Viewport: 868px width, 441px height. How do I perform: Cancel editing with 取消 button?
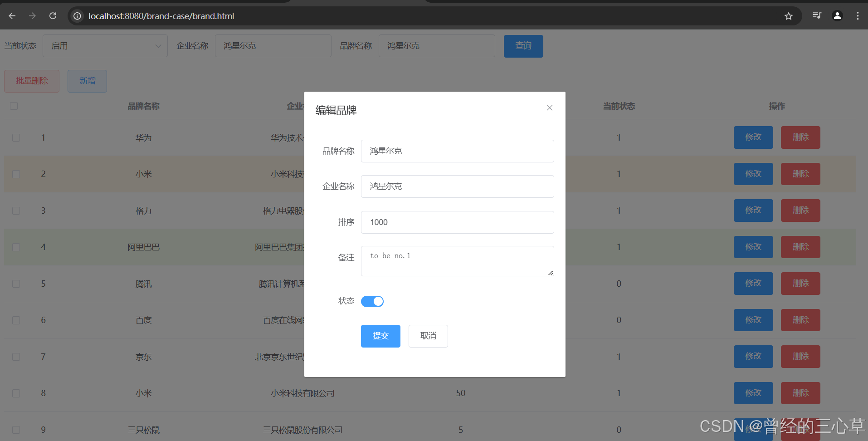pos(428,336)
